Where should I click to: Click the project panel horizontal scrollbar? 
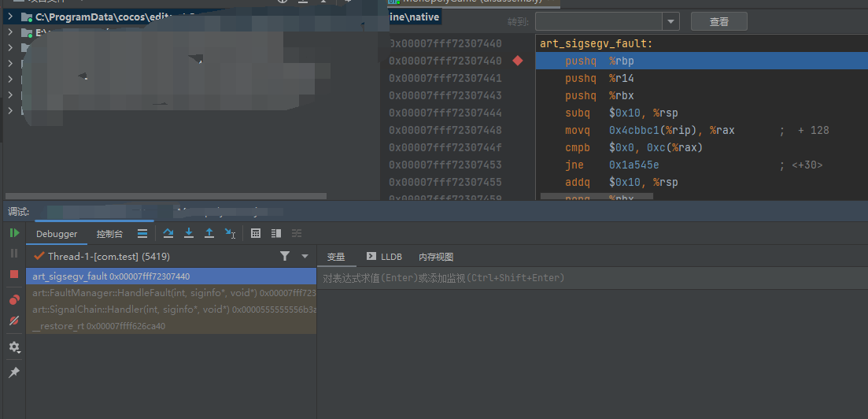click(166, 196)
